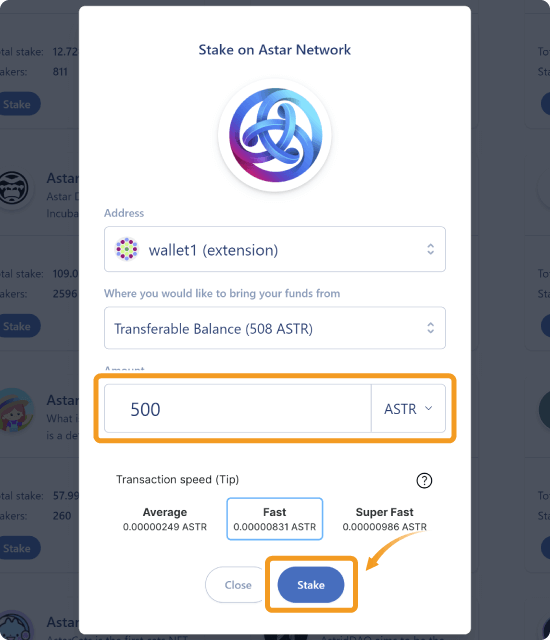Image resolution: width=550 pixels, height=640 pixels.
Task: Click the wallet1 identicon avatar
Action: coord(127,249)
